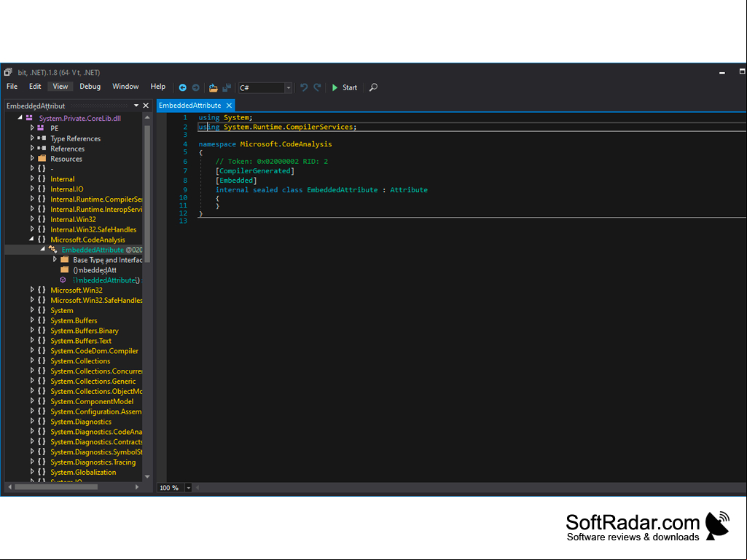The image size is (747, 560).
Task: Click the braces icon beside Internal.Win32.SafeHandles
Action: [42, 229]
